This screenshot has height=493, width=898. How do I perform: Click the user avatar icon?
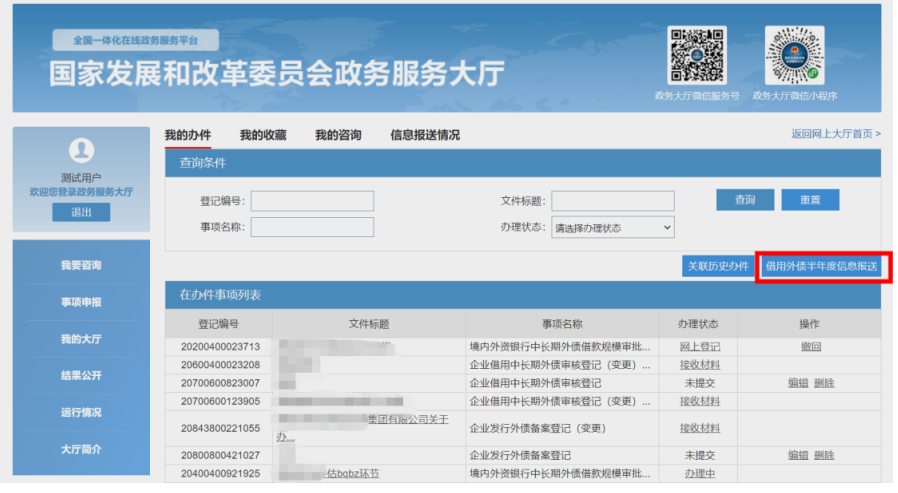(x=81, y=151)
